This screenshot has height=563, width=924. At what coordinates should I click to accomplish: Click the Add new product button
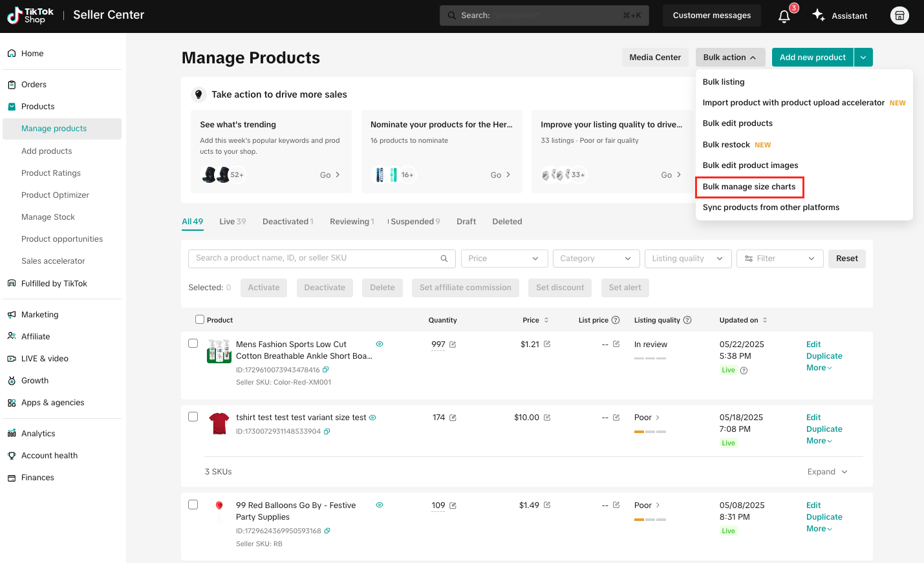pos(812,58)
